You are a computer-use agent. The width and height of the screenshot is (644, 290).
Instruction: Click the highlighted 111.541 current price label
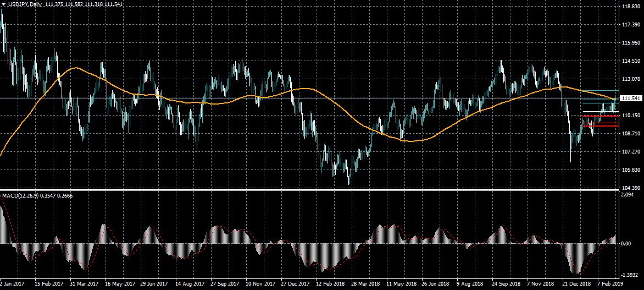[x=631, y=99]
